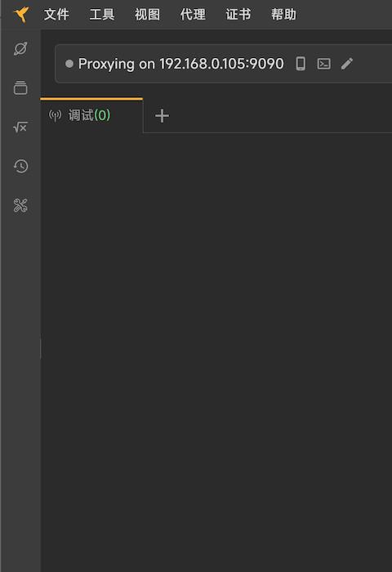The image size is (392, 572).
Task: Add a new tab with plus button
Action: [x=162, y=116]
